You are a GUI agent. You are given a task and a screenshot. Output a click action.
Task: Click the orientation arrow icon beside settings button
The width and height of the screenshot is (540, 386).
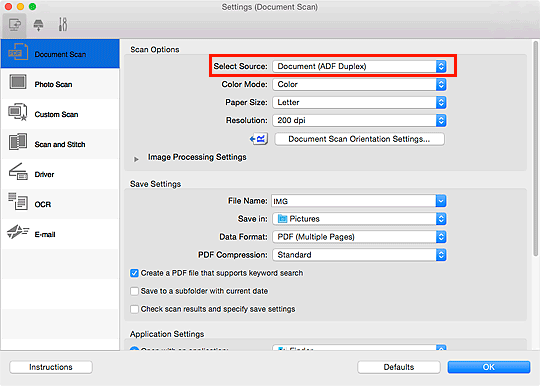tap(259, 139)
